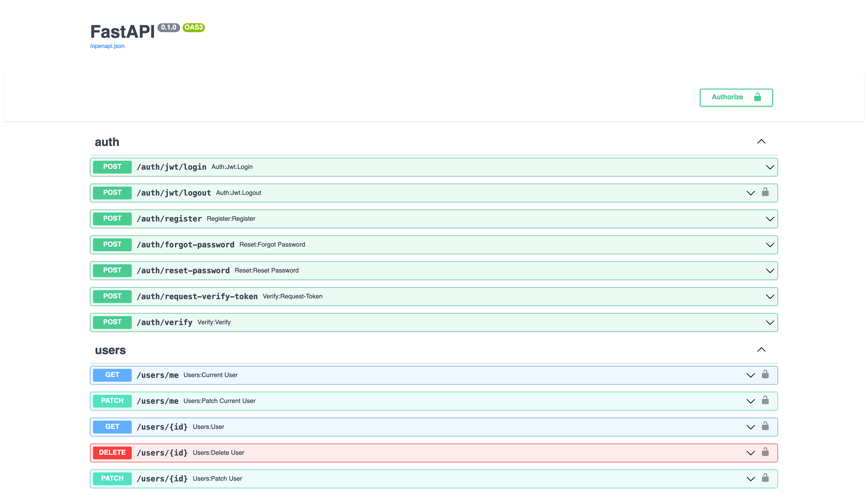Screen dimensions: 868x501
Task: Click the OAS3 version badge
Action: tap(194, 28)
